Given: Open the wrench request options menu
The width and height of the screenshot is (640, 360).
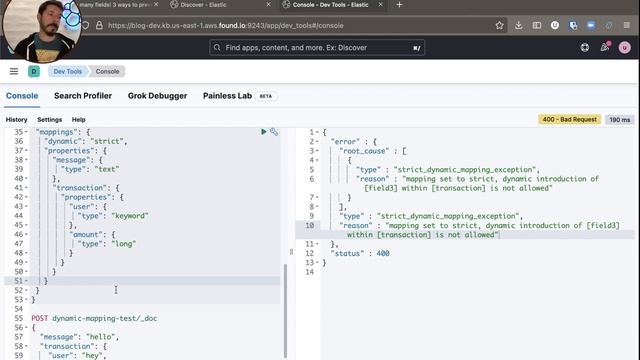Looking at the screenshot, I should tap(274, 132).
